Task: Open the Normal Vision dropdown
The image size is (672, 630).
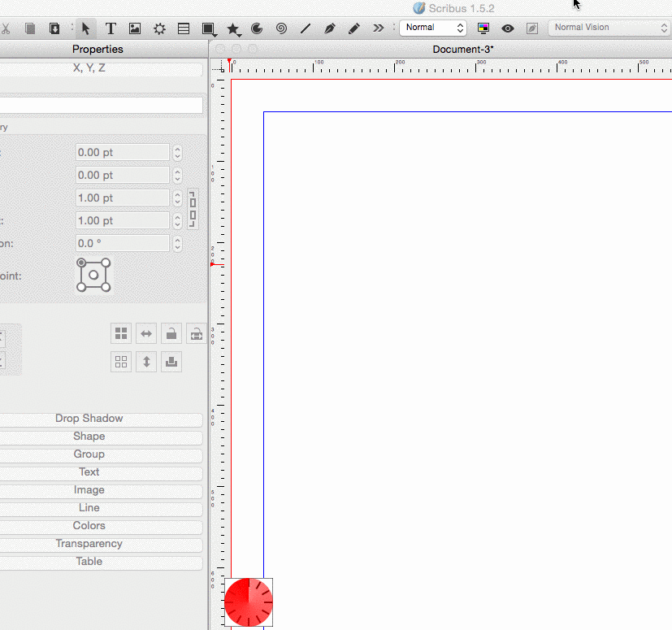Action: tap(609, 28)
